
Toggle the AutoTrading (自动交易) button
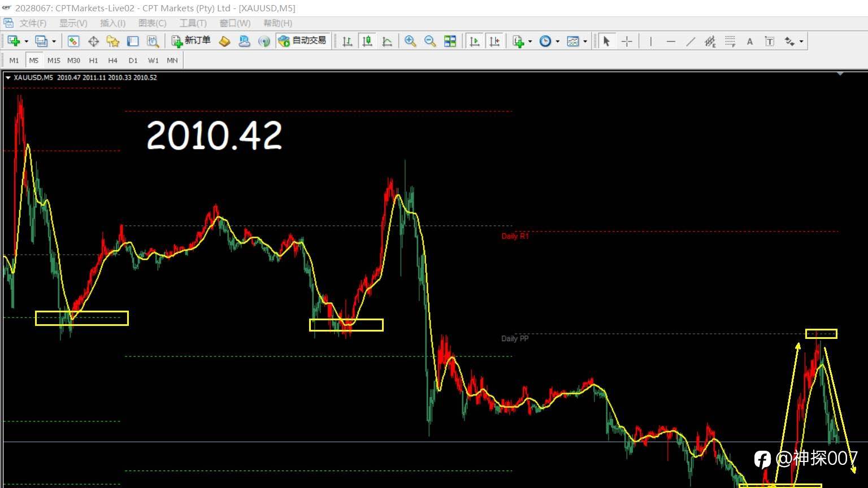tap(302, 41)
